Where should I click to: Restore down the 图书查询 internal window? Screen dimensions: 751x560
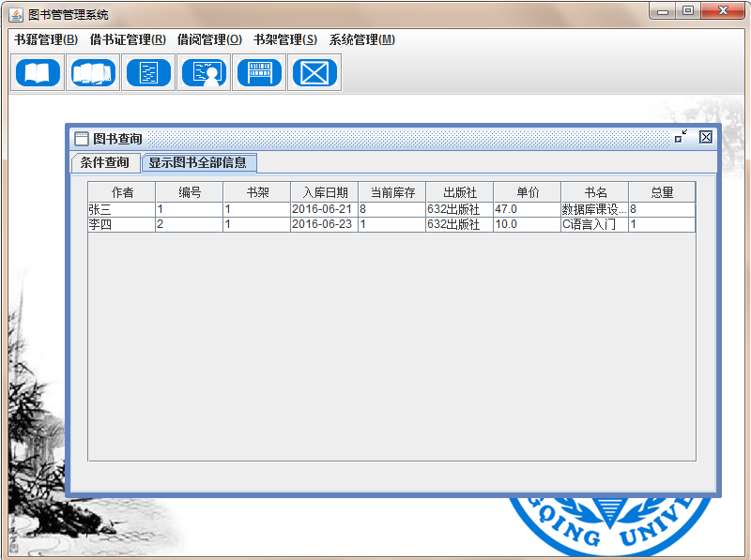pos(681,137)
